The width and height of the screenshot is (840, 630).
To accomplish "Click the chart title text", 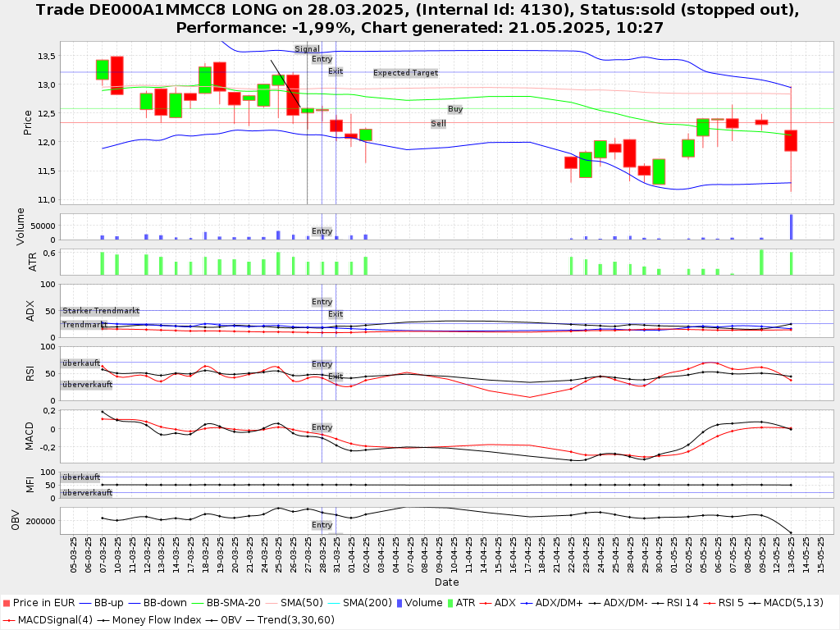I will (x=419, y=18).
